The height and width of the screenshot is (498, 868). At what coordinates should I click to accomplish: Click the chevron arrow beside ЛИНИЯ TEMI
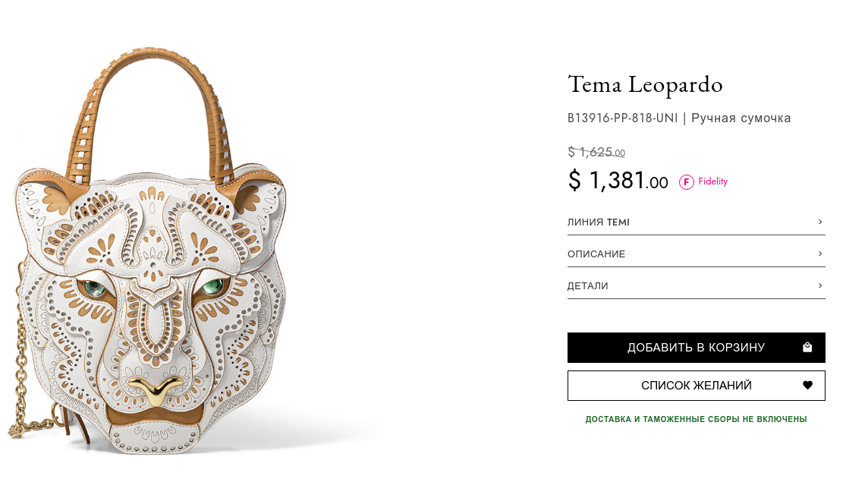click(820, 222)
